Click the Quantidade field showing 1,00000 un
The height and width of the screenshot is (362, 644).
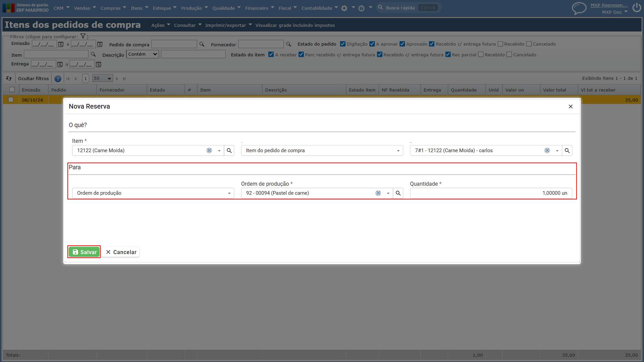491,193
